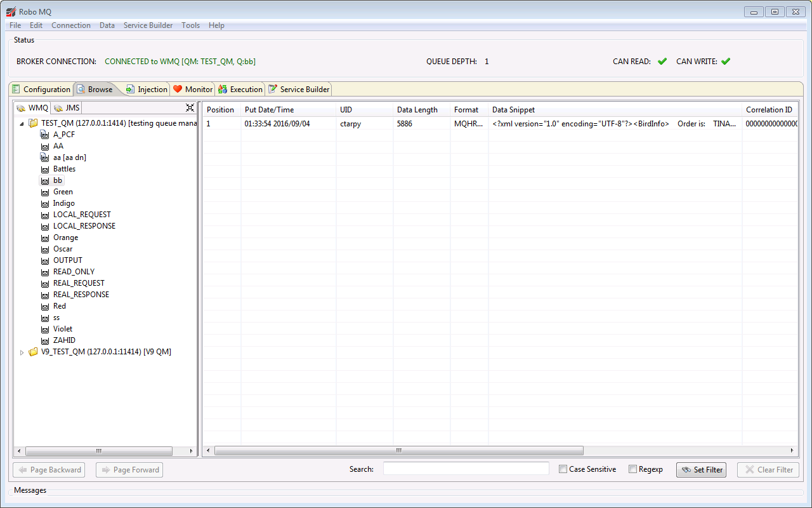
Task: Click the Service Builder tab icon
Action: point(273,90)
